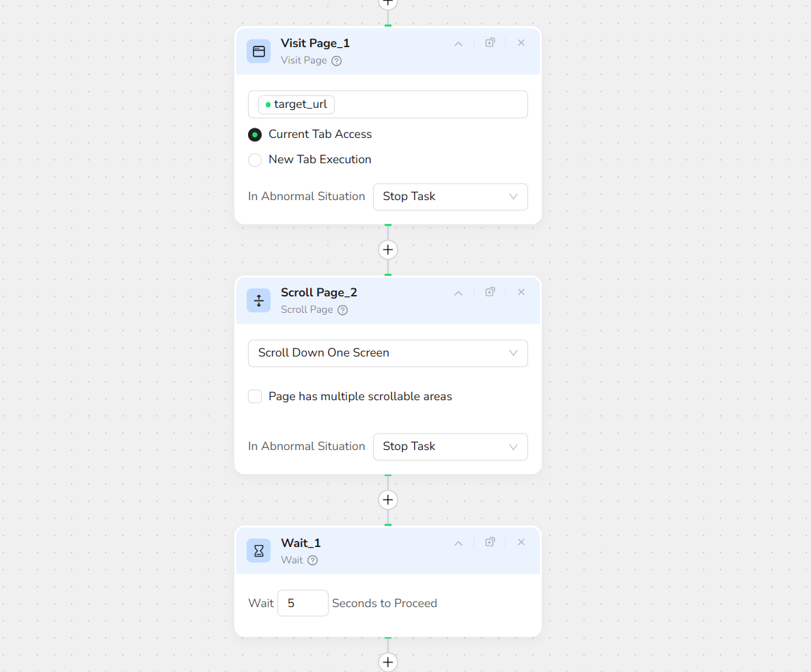
Task: Duplicate the Wait_1 node
Action: (490, 542)
